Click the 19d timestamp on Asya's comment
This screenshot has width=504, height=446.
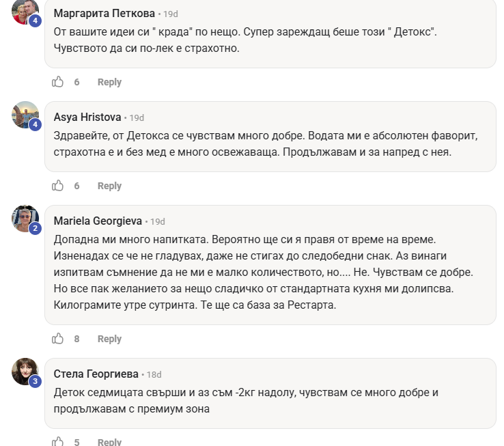point(137,117)
